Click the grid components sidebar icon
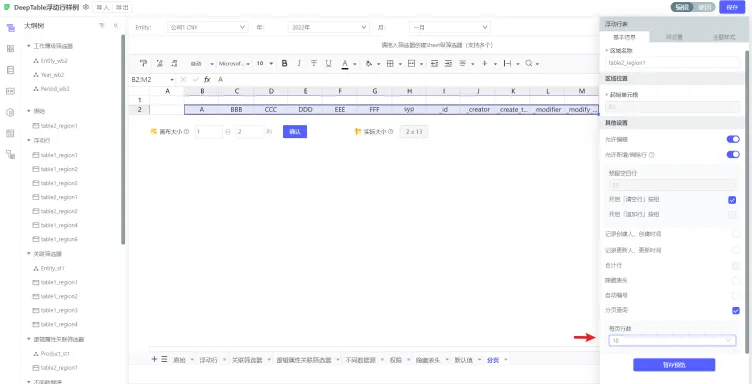Viewport: 752px width, 384px height. 10,48
